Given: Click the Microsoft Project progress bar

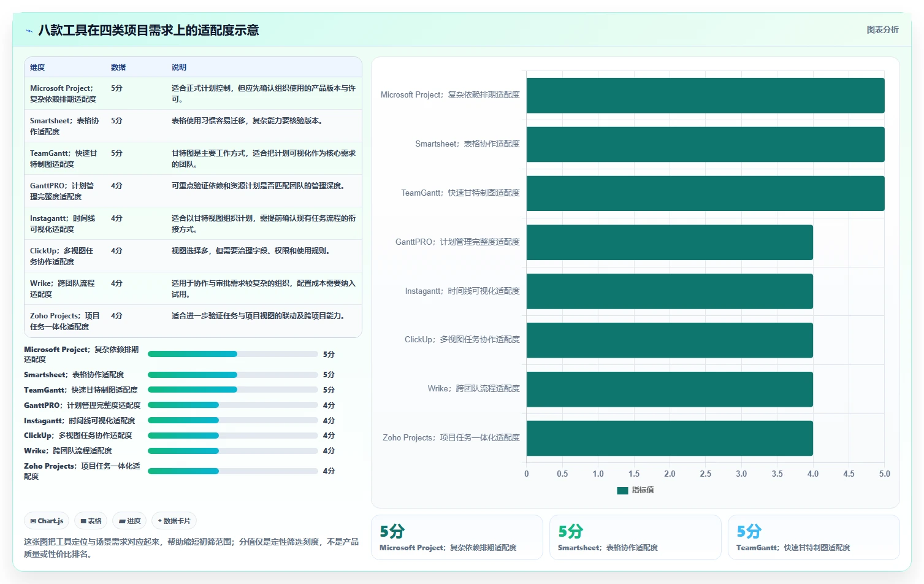Looking at the screenshot, I should [233, 354].
